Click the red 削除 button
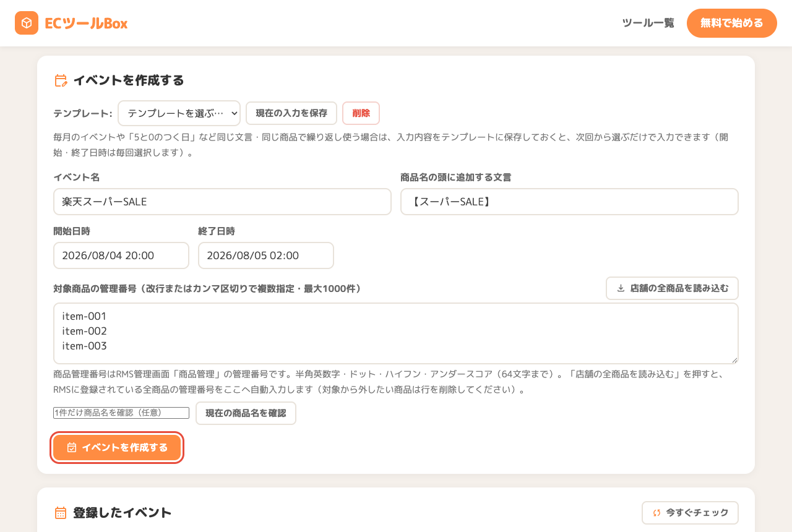The width and height of the screenshot is (792, 532). (x=361, y=113)
